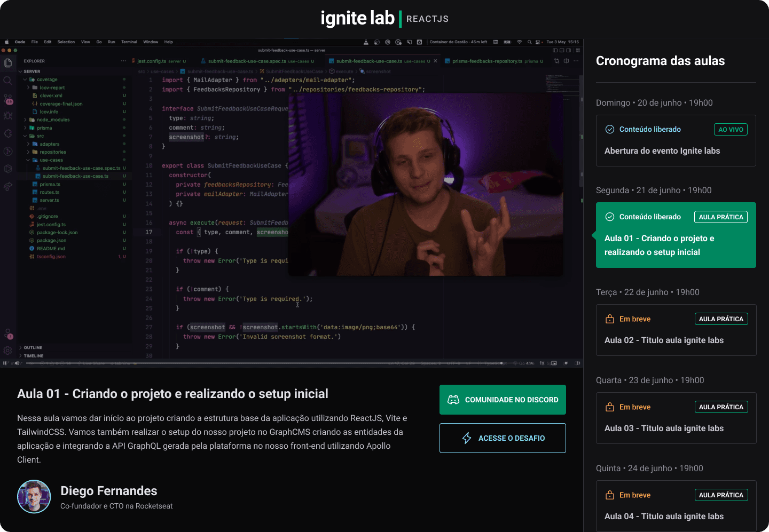The width and height of the screenshot is (769, 532).
Task: Click the lock icon on Aula 04 card
Action: [609, 495]
